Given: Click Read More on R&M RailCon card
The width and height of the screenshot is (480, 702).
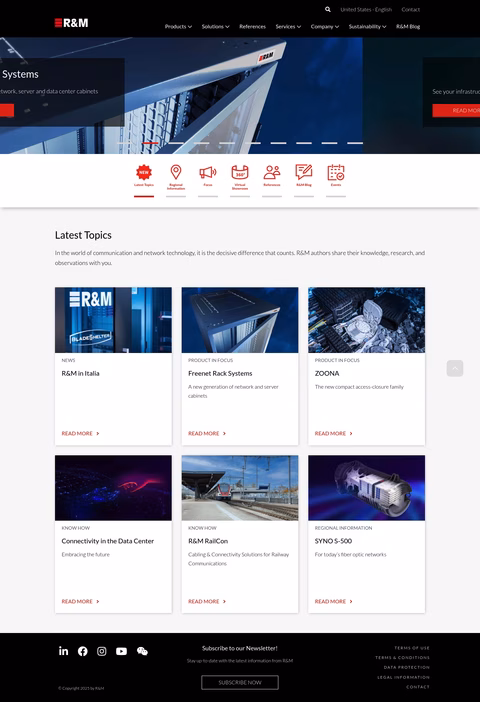Looking at the screenshot, I should click(x=207, y=601).
